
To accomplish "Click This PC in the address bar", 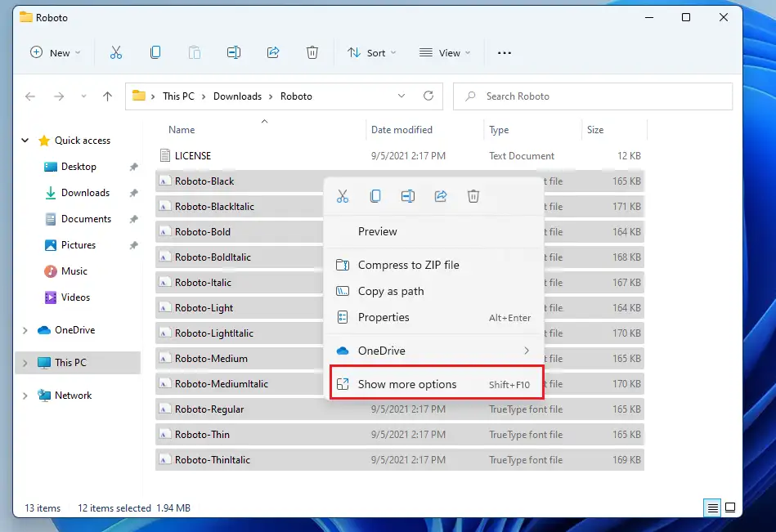I will [178, 96].
